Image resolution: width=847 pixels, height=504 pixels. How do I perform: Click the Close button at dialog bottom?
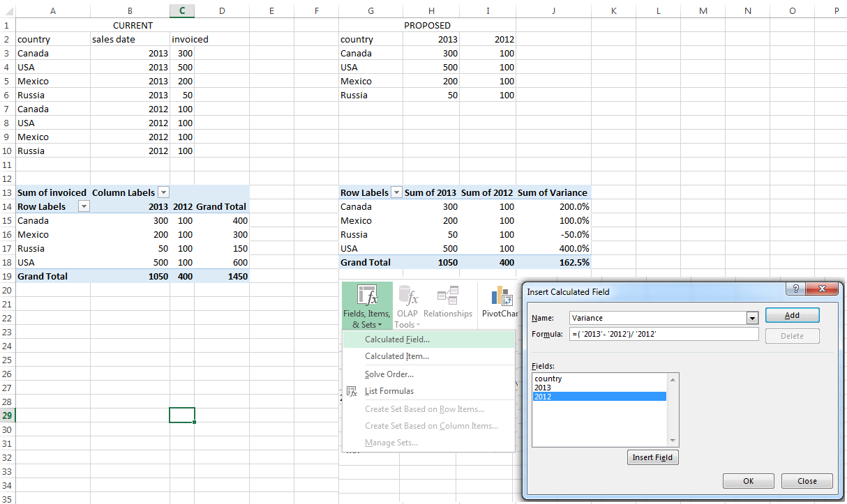tap(807, 481)
